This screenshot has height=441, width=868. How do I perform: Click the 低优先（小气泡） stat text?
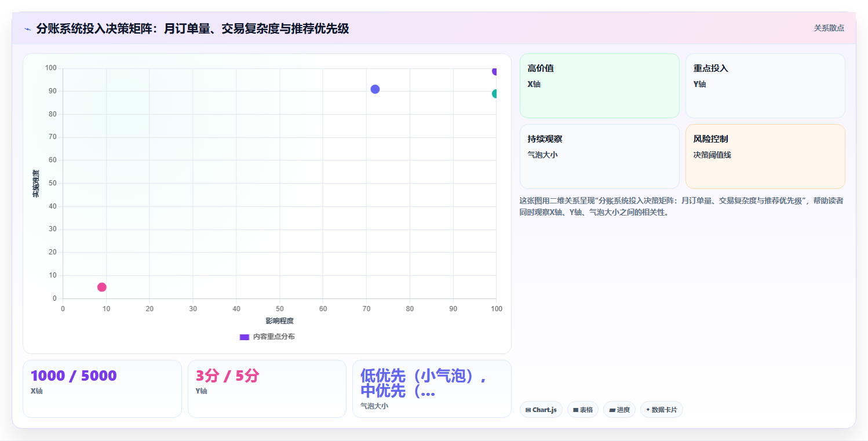pos(423,383)
